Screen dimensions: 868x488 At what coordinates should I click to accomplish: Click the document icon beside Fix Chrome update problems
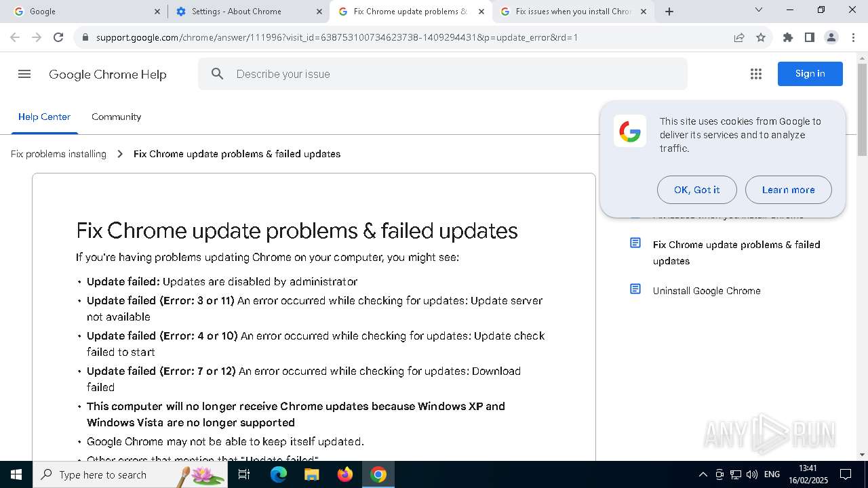coord(635,243)
